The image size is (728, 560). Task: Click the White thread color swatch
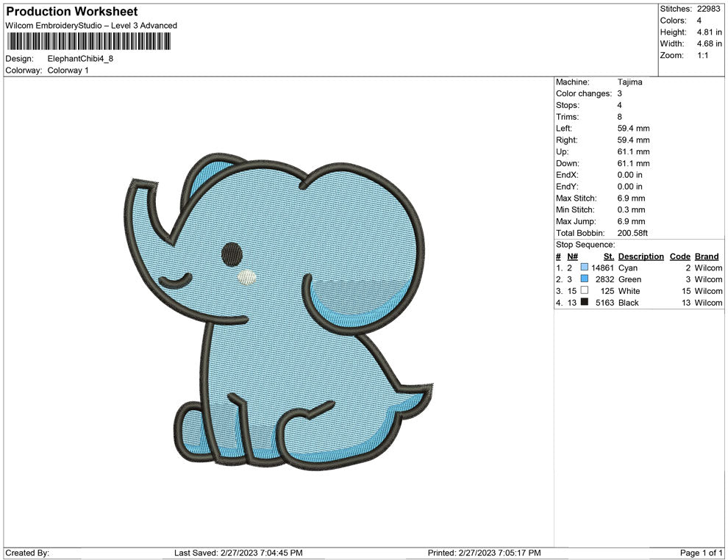click(x=585, y=291)
